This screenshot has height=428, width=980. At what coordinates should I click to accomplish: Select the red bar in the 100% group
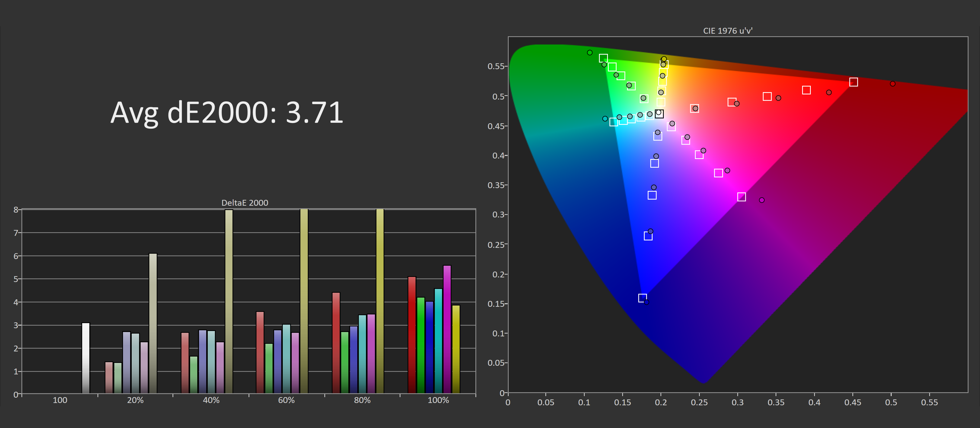click(412, 335)
